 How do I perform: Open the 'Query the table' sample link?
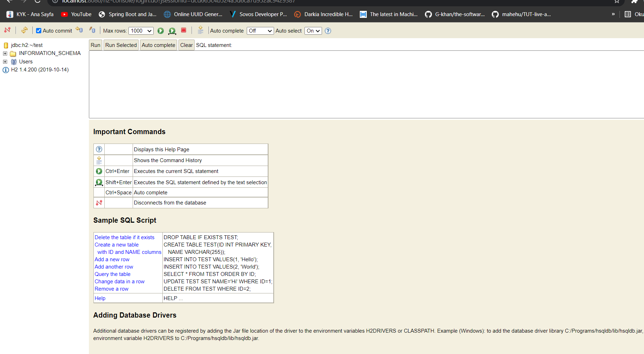tap(112, 274)
